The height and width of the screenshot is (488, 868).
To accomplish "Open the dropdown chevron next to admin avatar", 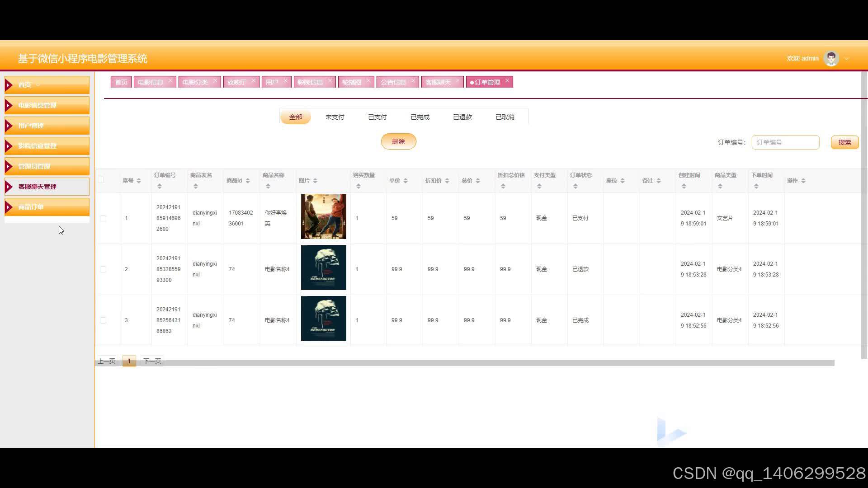I will (847, 58).
